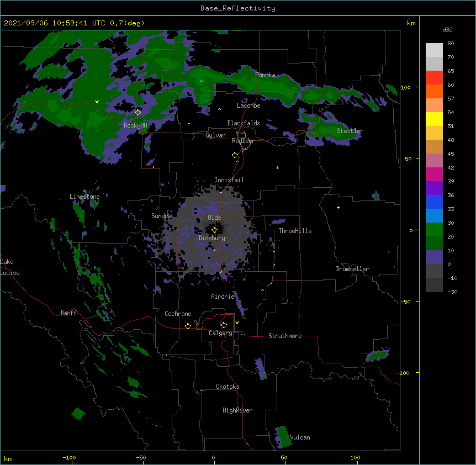Click the 65 value on dBZ legend
This screenshot has height=465, width=476.
coord(451,71)
